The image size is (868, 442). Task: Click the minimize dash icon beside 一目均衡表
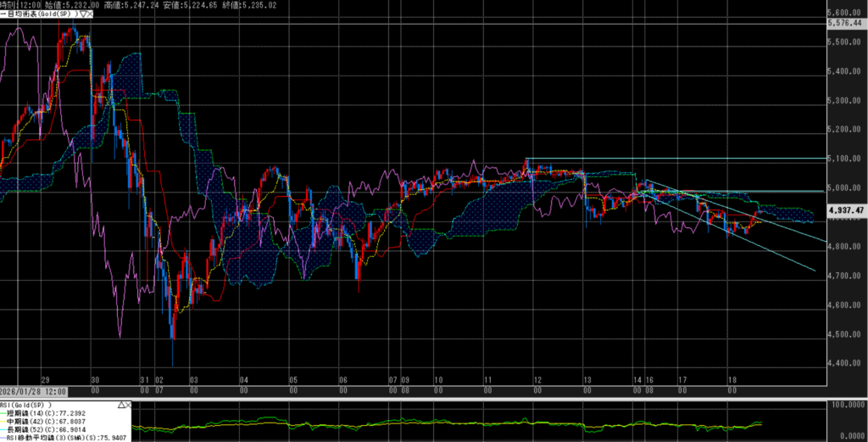point(3,14)
